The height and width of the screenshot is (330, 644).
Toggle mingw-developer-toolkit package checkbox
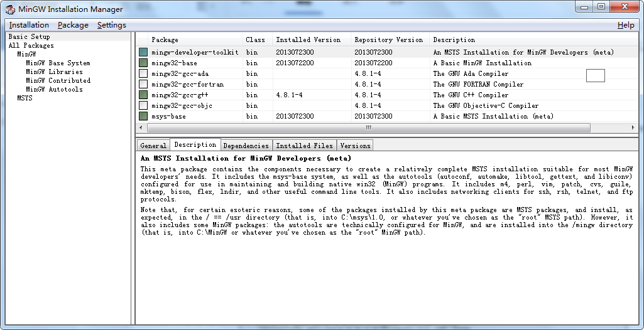click(x=143, y=52)
